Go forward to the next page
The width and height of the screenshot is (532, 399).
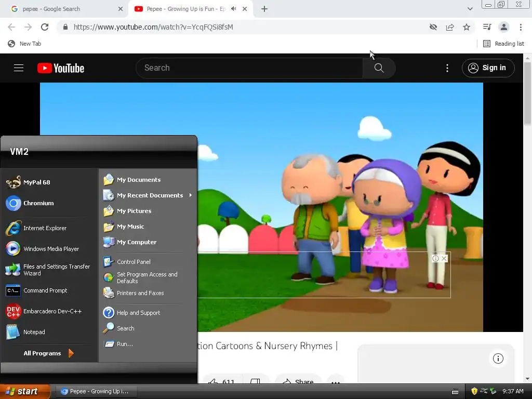pos(28,27)
